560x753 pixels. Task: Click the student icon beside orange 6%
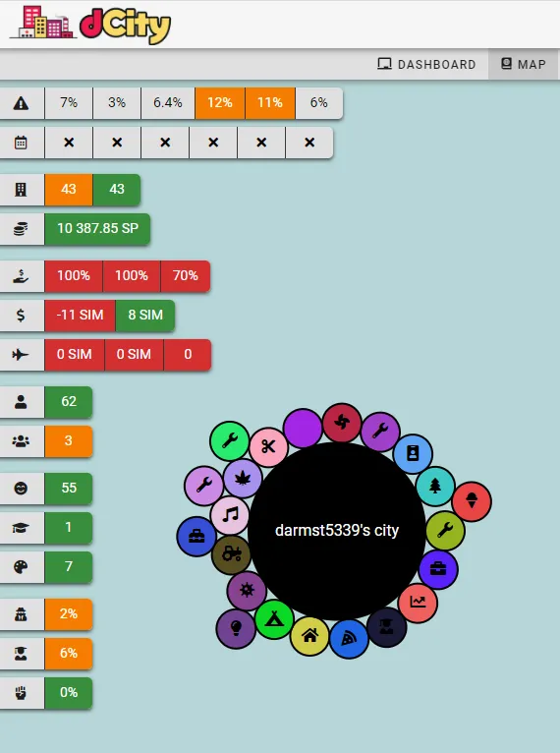pyautogui.click(x=21, y=654)
